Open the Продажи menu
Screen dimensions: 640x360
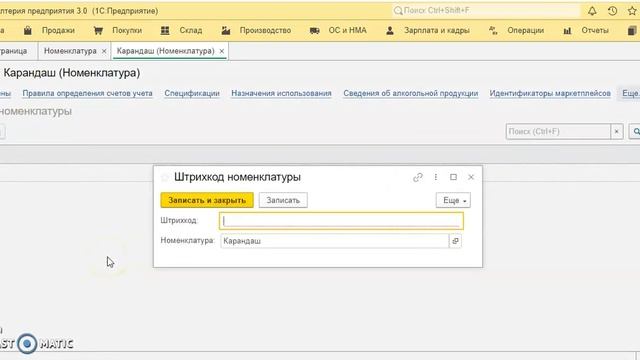(58, 30)
